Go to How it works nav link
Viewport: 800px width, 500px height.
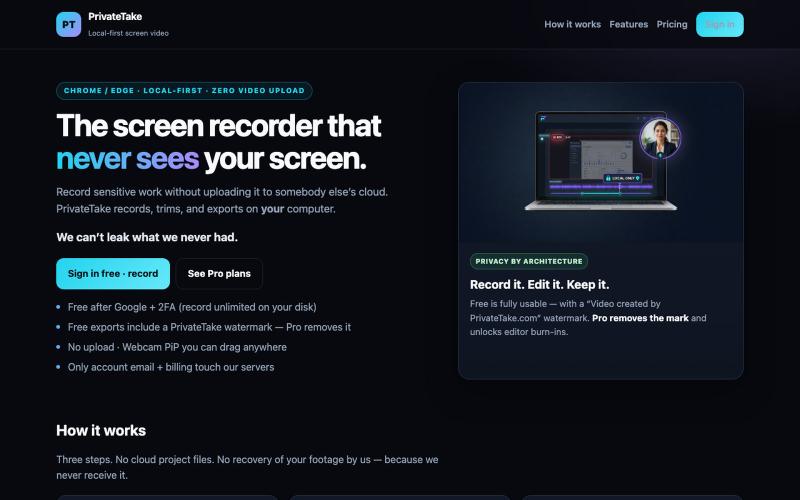point(572,24)
